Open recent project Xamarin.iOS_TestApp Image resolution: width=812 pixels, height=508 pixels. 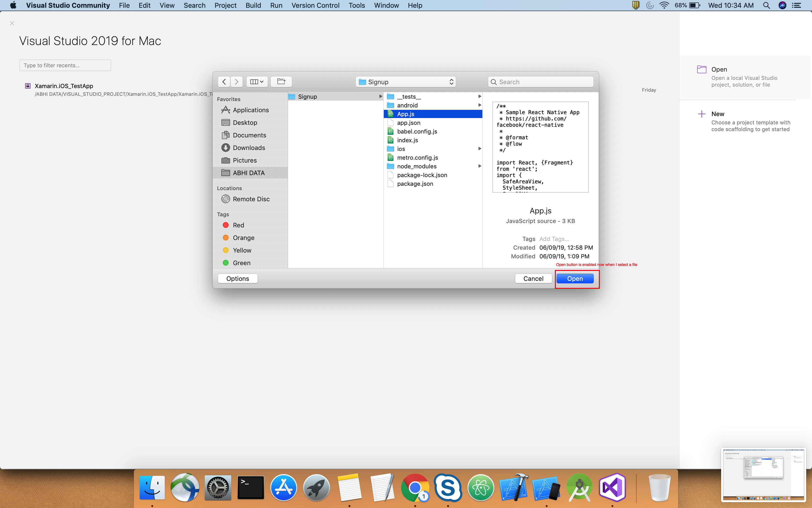point(64,86)
